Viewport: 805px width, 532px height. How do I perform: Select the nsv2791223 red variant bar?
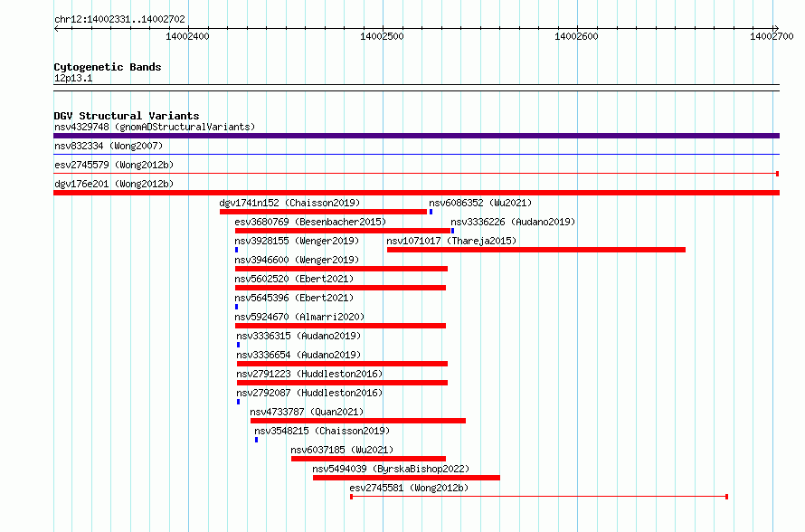pyautogui.click(x=342, y=383)
